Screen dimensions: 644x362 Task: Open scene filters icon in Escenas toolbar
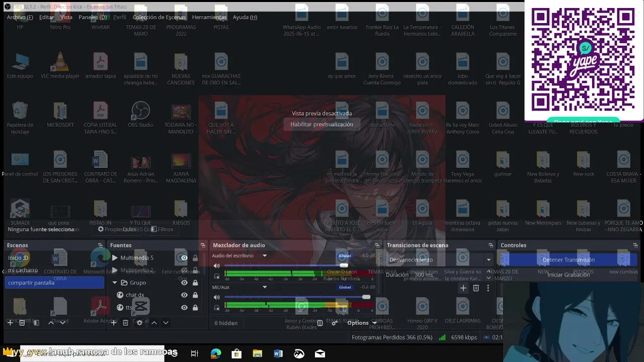click(x=36, y=323)
